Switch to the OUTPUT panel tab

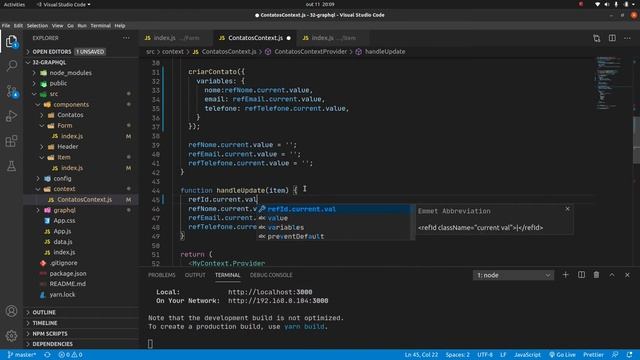coord(195,275)
